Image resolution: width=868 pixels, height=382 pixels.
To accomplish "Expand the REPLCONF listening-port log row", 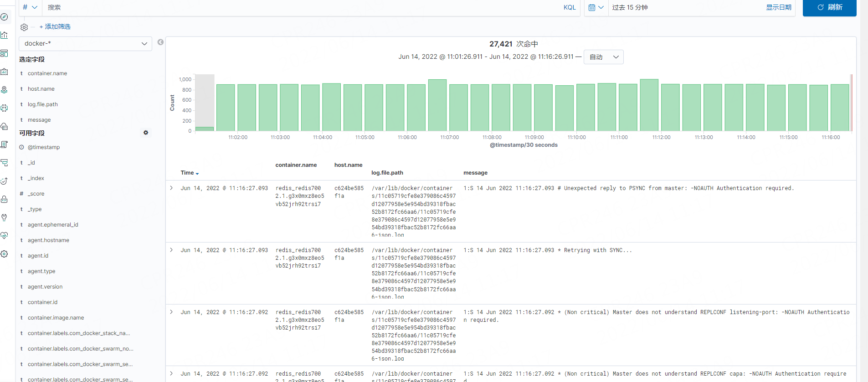I will click(171, 312).
